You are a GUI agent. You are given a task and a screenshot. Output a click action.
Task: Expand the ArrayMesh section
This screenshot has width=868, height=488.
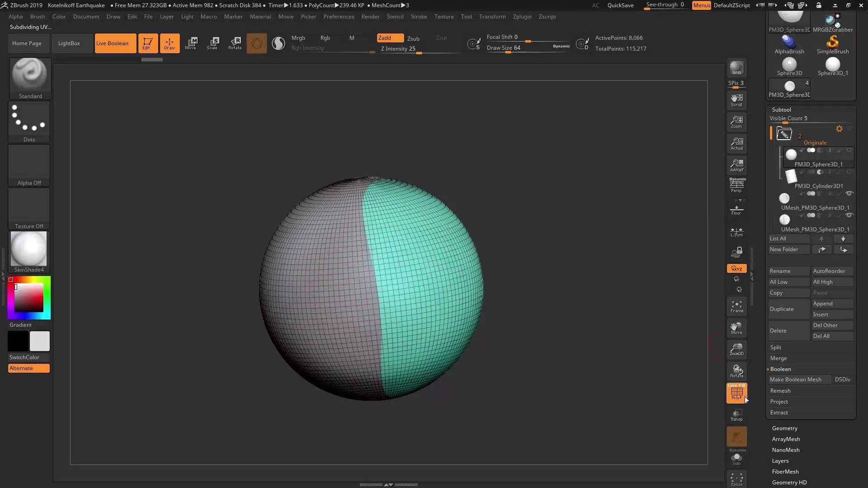(x=786, y=439)
